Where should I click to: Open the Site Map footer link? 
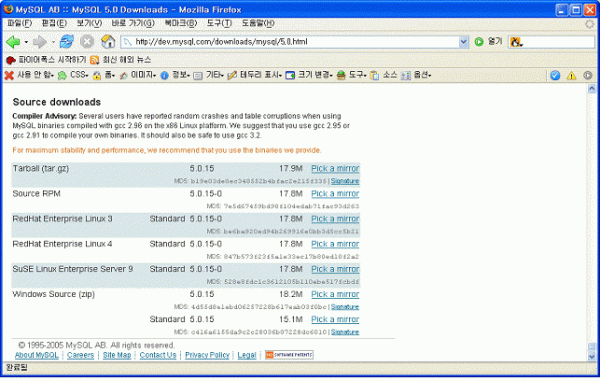tap(117, 355)
